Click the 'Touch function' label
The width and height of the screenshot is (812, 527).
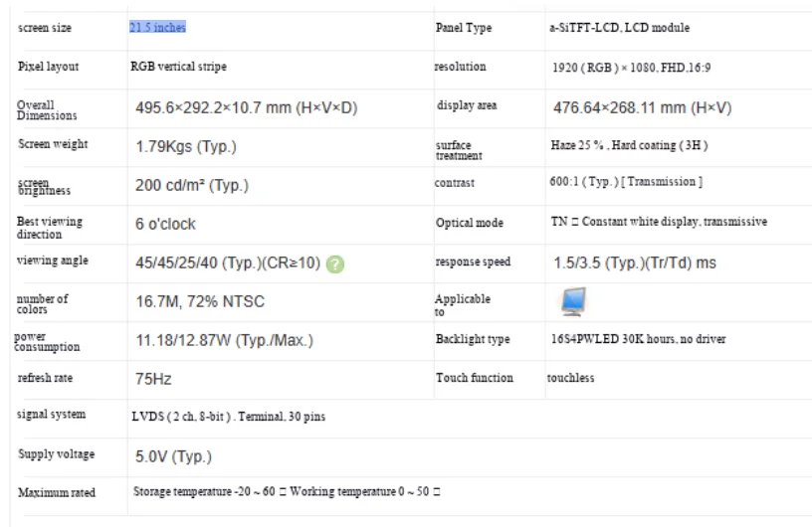pos(475,378)
